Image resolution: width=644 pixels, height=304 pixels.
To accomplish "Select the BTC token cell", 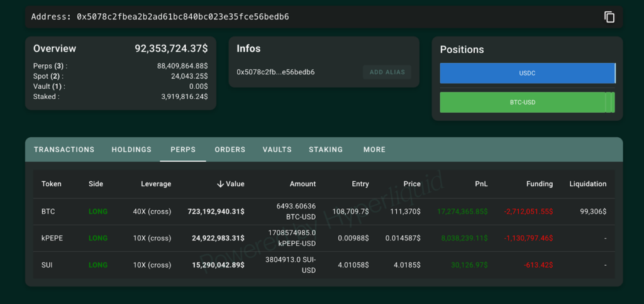I will point(48,211).
